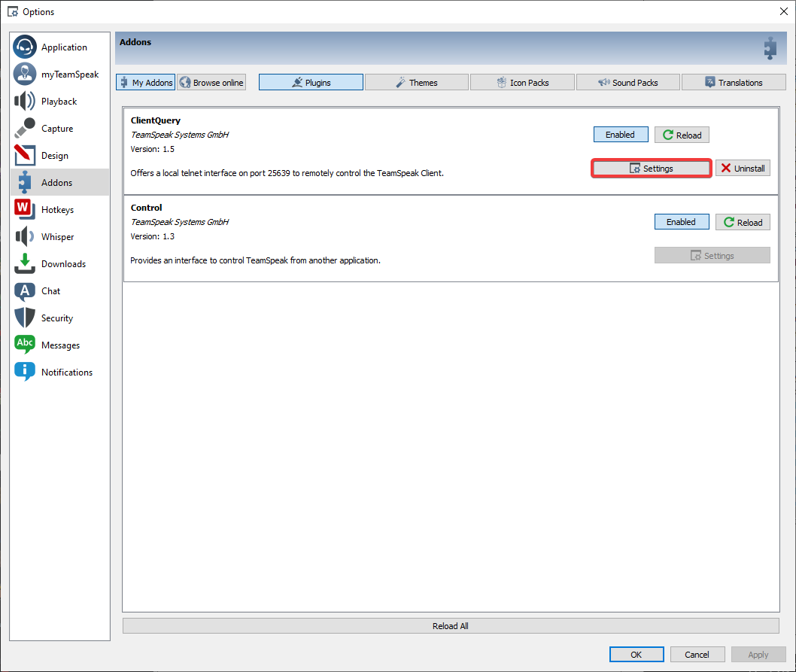Uninstall the ClientQuery plugin
Viewport: 796px width, 672px height.
[x=743, y=168]
